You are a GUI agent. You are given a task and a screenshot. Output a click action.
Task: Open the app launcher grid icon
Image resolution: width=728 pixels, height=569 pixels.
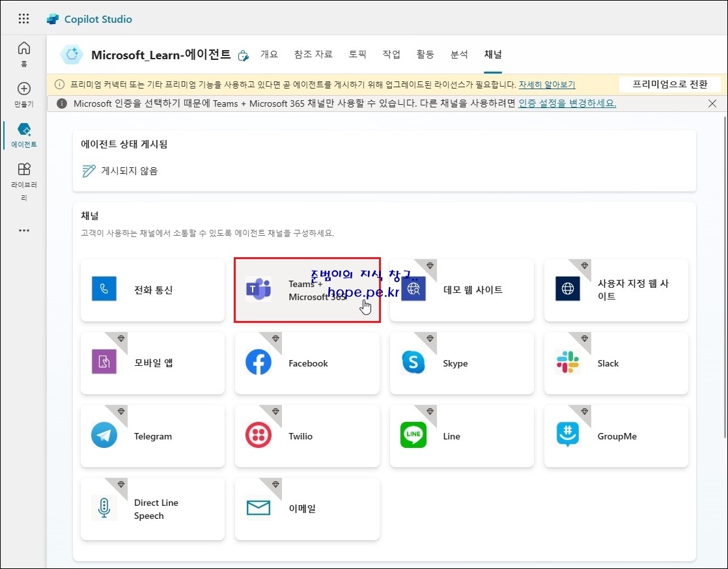click(x=23, y=19)
